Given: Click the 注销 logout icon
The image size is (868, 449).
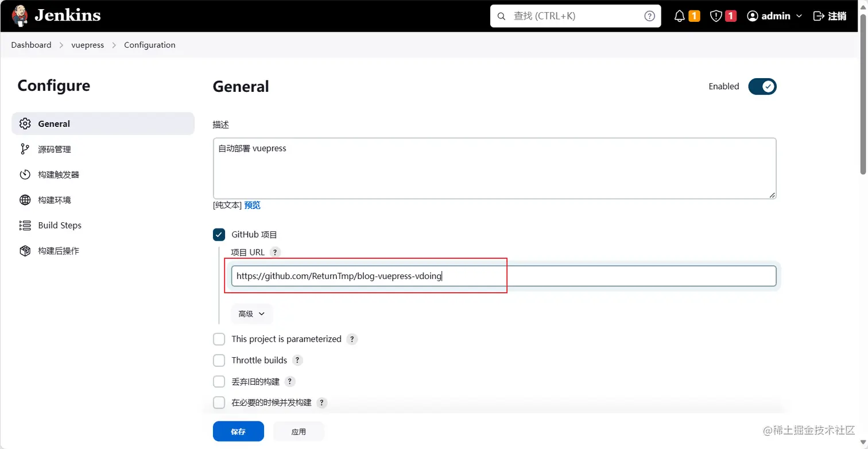Looking at the screenshot, I should [x=819, y=16].
